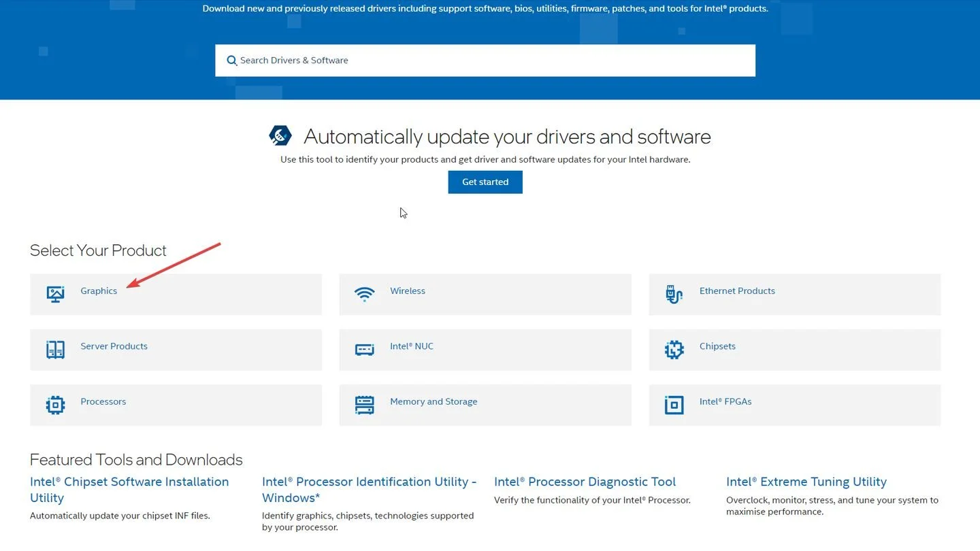Select the Ethernet Products text label

737,290
